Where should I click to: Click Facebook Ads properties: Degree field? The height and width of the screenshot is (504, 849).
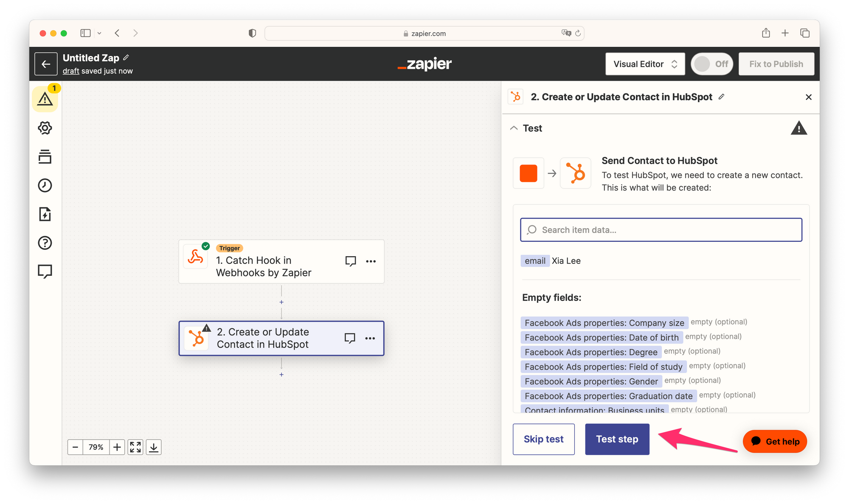pos(591,352)
